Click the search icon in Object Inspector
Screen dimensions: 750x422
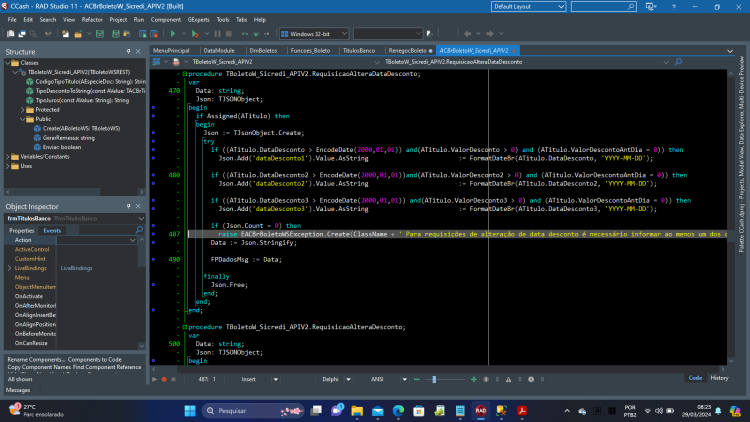click(139, 230)
